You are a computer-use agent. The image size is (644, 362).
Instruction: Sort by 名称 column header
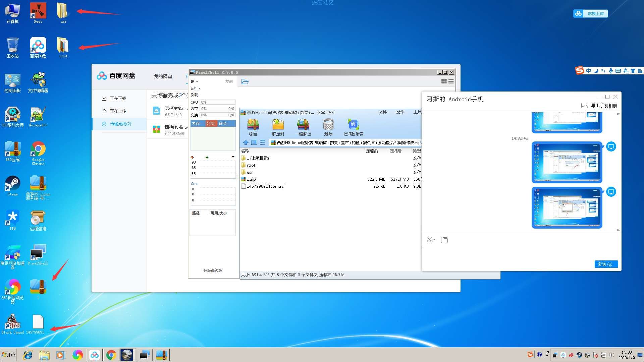(246, 151)
